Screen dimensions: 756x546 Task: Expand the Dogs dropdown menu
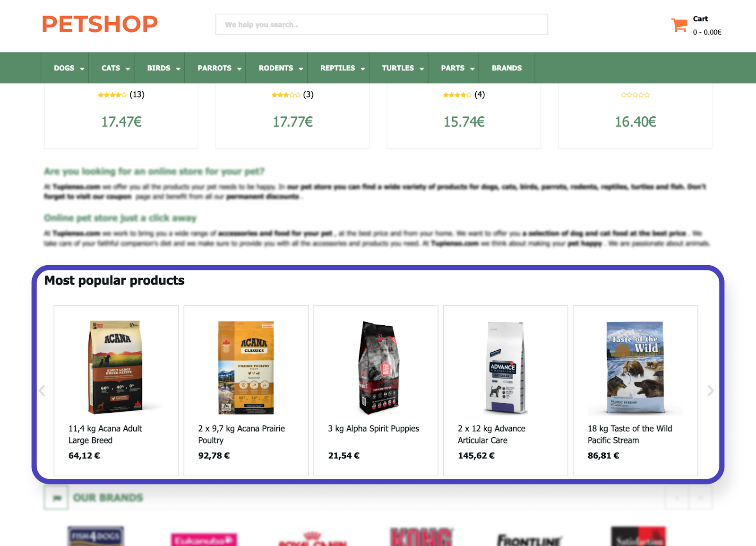click(x=69, y=68)
